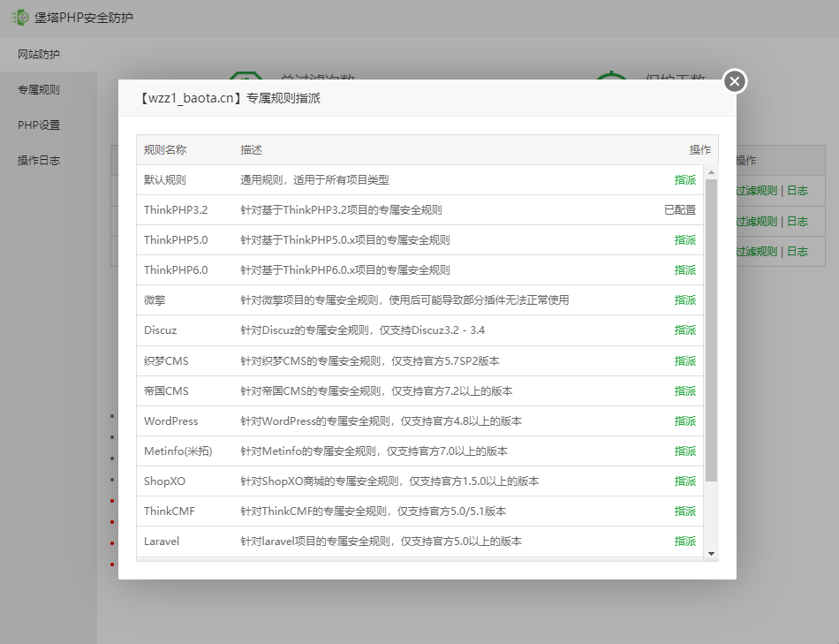This screenshot has height=644, width=839.
Task: Click the dialog title 【wzz1_baota.cn】专属规则指派
Action: 229,98
